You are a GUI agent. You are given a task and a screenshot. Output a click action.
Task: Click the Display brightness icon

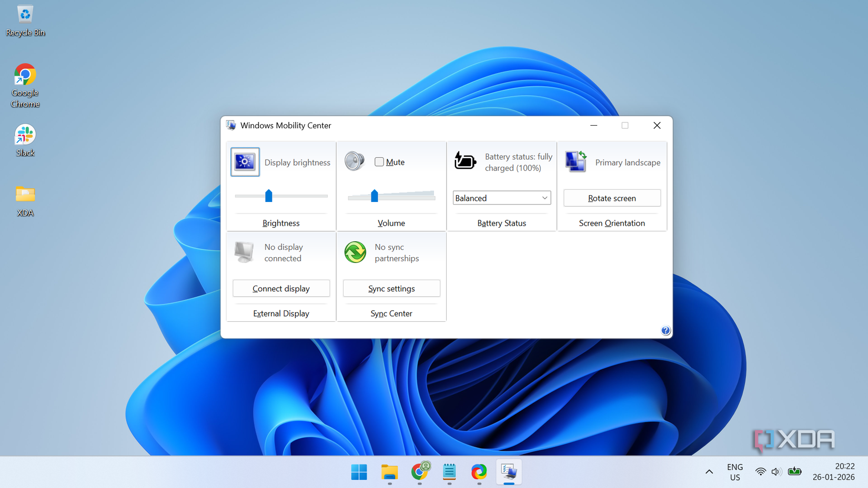245,162
